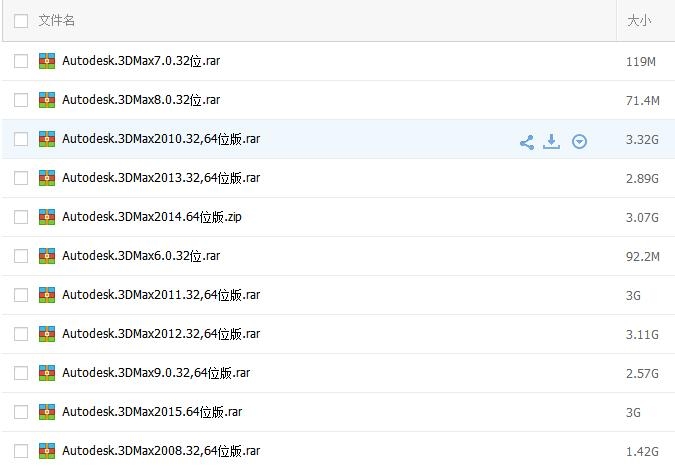Click the archive icon for Autodesk.3DMax2010.32,64位版.rar

pos(47,139)
